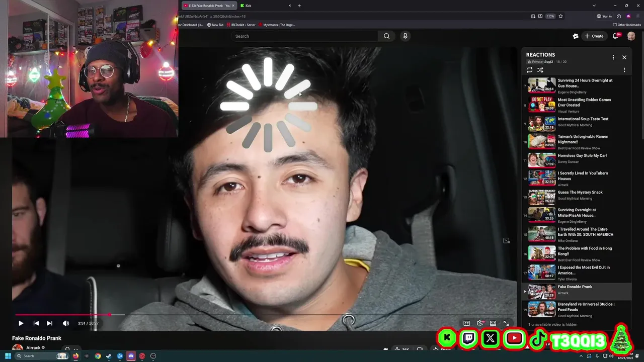The image size is (644, 362).
Task: Open the YouTube Create button
Action: pos(594,36)
